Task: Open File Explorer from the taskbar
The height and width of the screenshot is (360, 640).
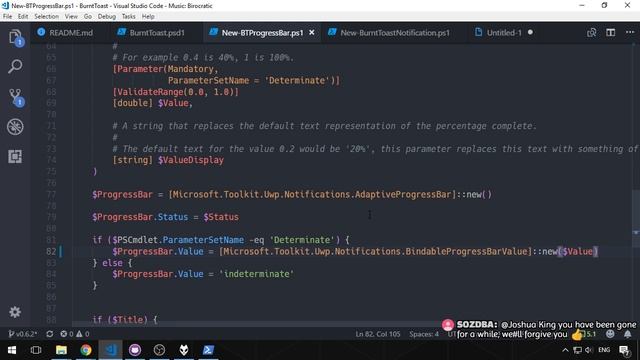Action: pos(61,350)
